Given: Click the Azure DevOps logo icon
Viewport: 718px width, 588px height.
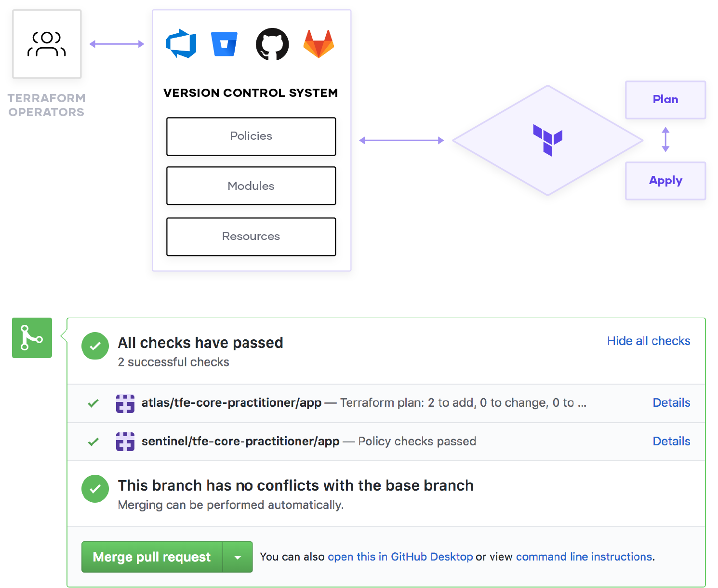Looking at the screenshot, I should tap(181, 44).
